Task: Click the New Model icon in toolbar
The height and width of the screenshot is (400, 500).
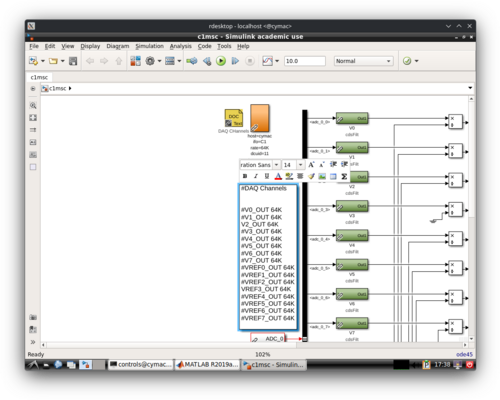Action: [33, 61]
